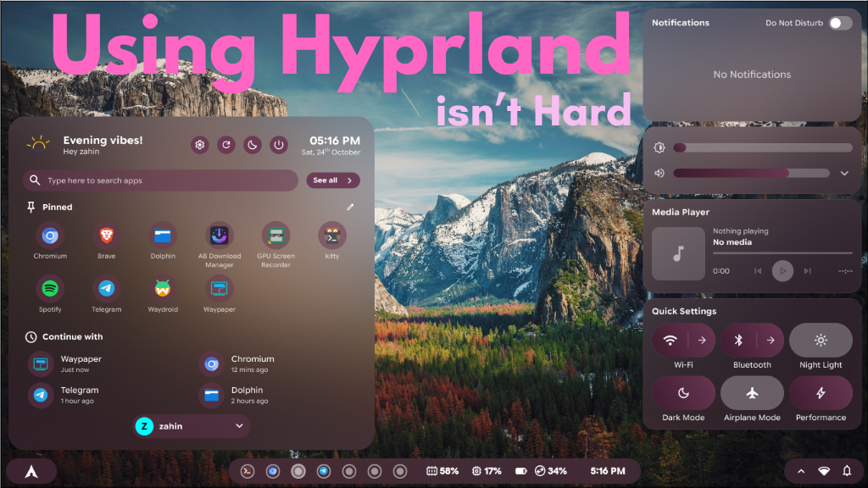Skip to next track in Media Player
The height and width of the screenshot is (488, 868).
[x=808, y=271]
